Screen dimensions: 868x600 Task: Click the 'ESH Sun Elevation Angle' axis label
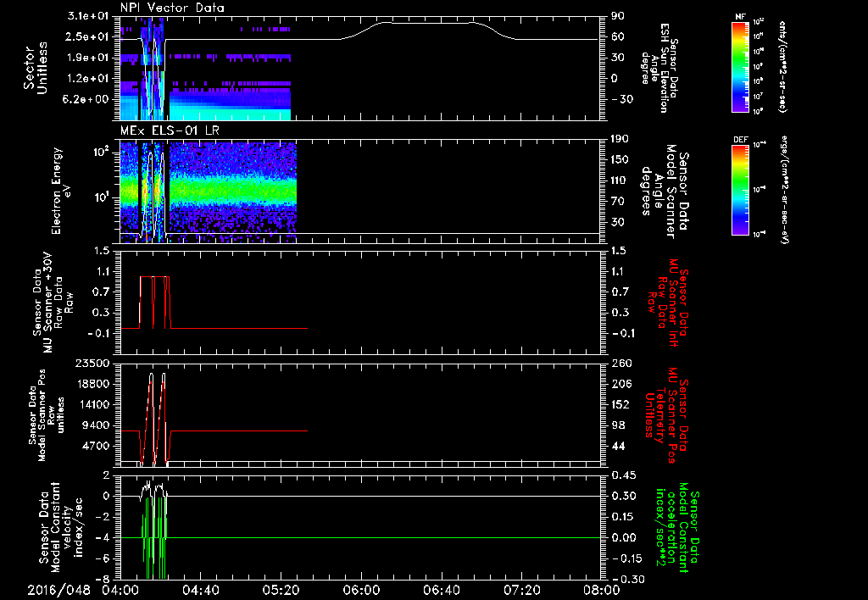[661, 68]
